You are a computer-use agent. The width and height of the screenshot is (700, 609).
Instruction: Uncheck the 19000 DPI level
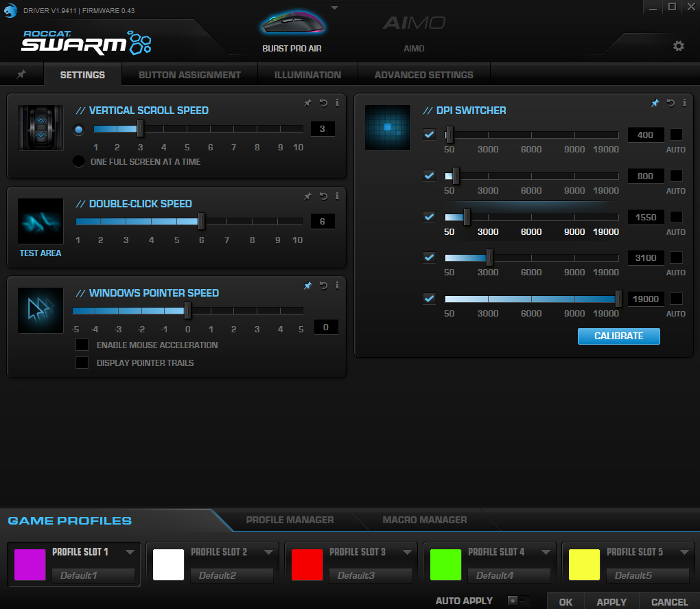click(429, 299)
